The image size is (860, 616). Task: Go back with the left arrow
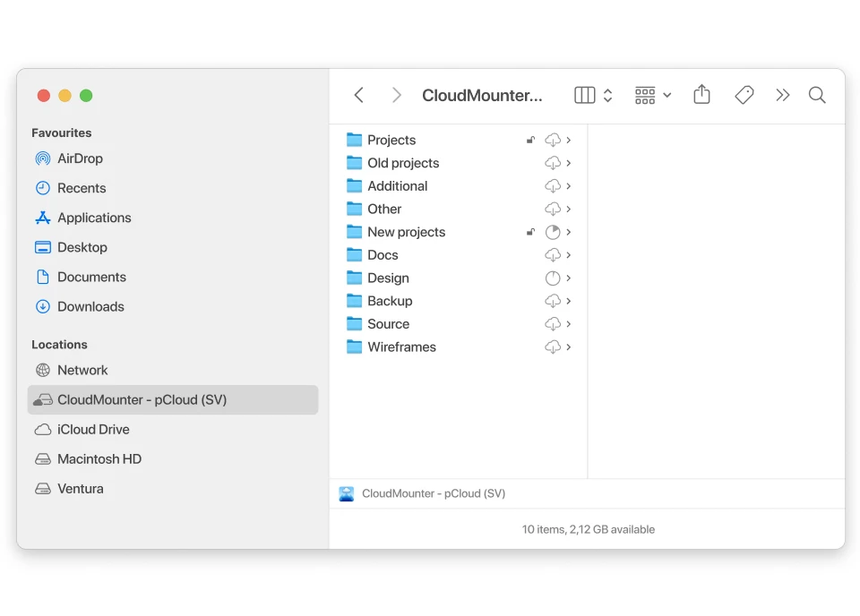click(x=358, y=95)
